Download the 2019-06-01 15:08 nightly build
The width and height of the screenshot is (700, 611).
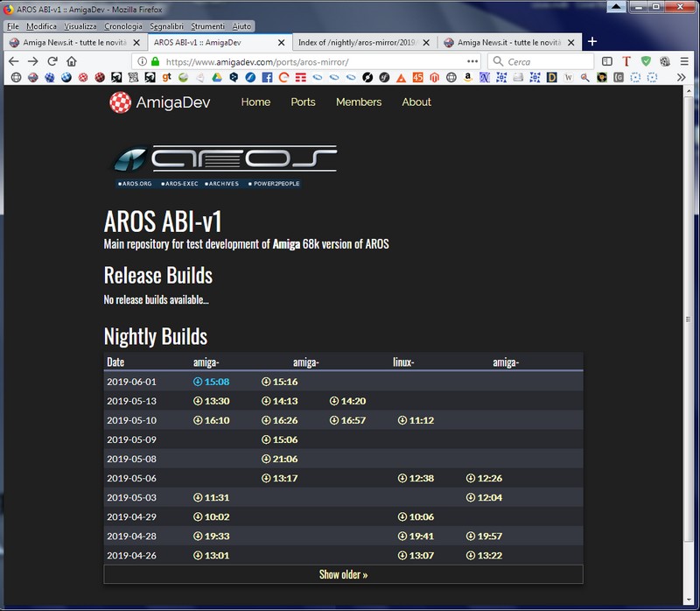[x=211, y=382]
